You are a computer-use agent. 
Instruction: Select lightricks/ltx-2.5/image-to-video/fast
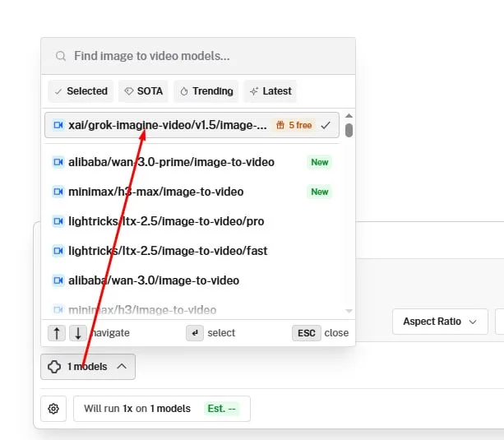pos(192,251)
